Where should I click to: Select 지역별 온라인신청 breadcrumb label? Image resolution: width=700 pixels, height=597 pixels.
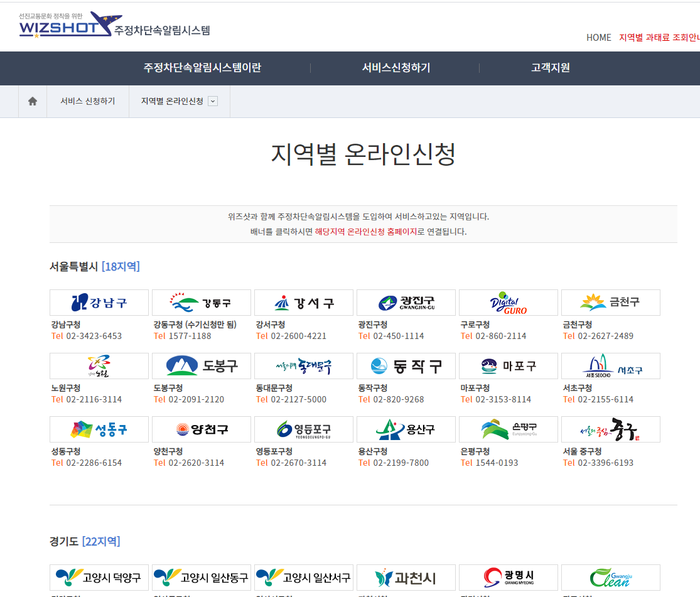172,101
